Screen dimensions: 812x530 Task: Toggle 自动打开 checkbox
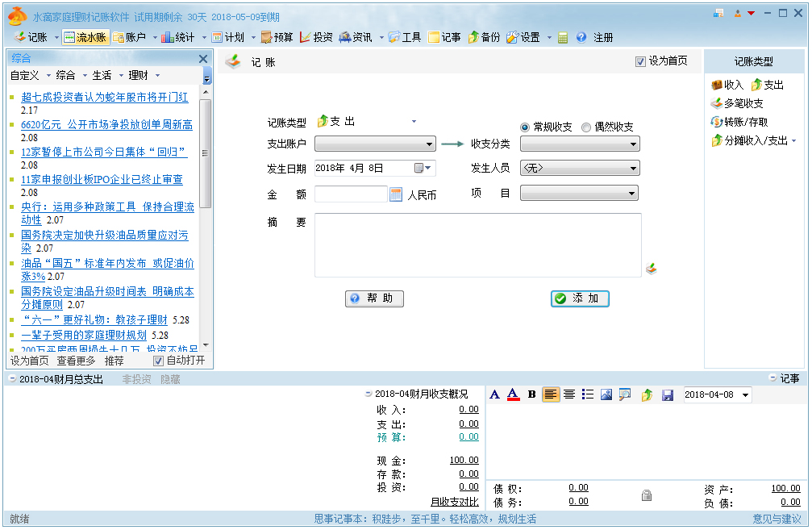(159, 361)
